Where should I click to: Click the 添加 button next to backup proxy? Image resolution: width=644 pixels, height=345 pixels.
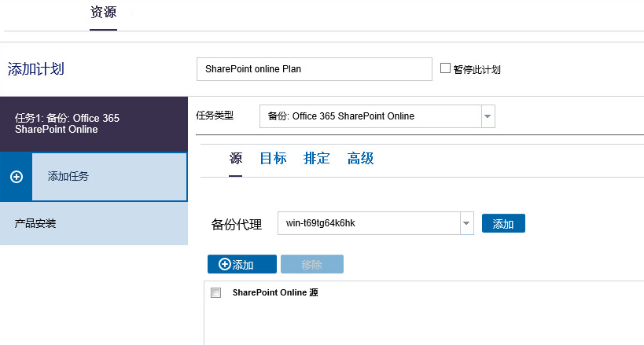coord(503,224)
